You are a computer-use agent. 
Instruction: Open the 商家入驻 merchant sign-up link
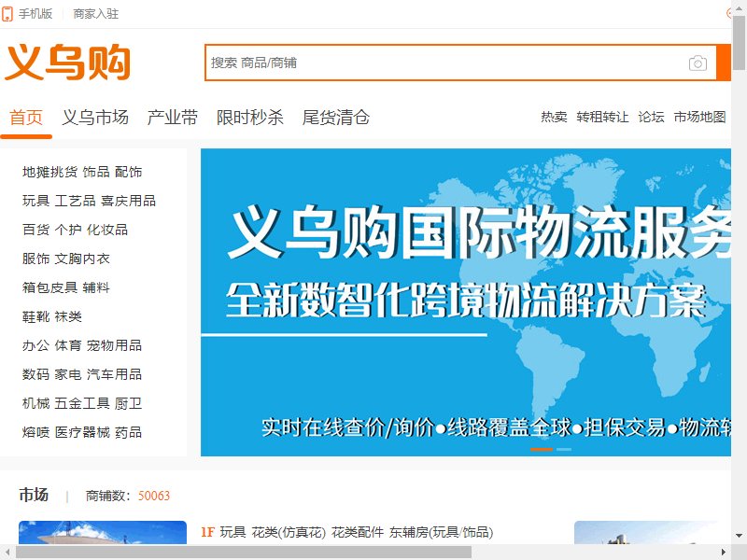[x=96, y=14]
